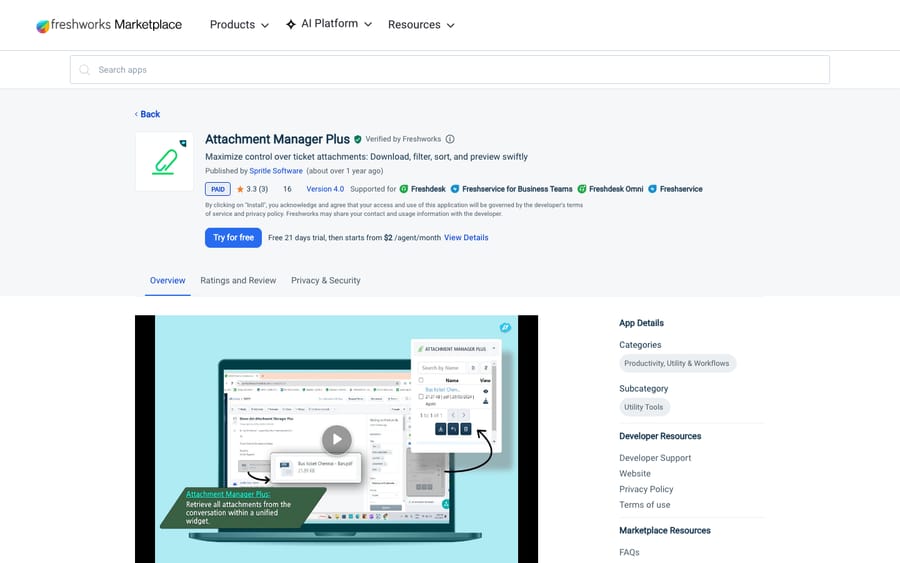Open the Privacy Policy link
Screen dimensions: 900x563
[x=646, y=489]
